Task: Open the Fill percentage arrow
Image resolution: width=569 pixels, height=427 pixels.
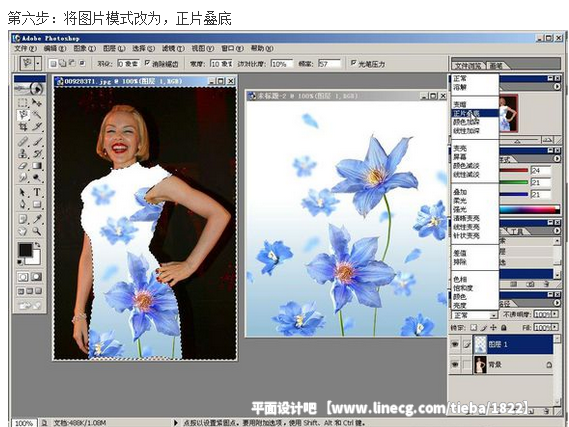Action: coord(555,328)
